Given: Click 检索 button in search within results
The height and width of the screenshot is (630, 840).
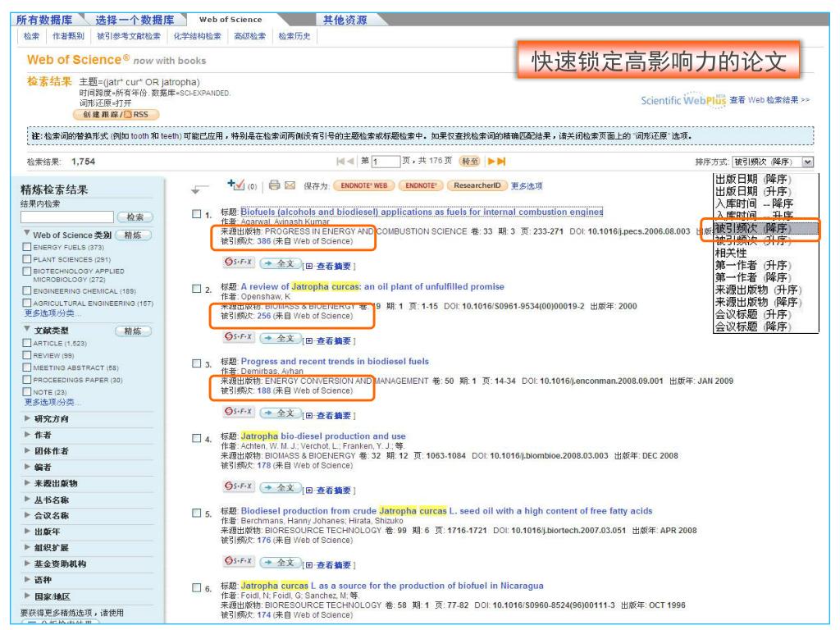Looking at the screenshot, I should pyautogui.click(x=135, y=217).
